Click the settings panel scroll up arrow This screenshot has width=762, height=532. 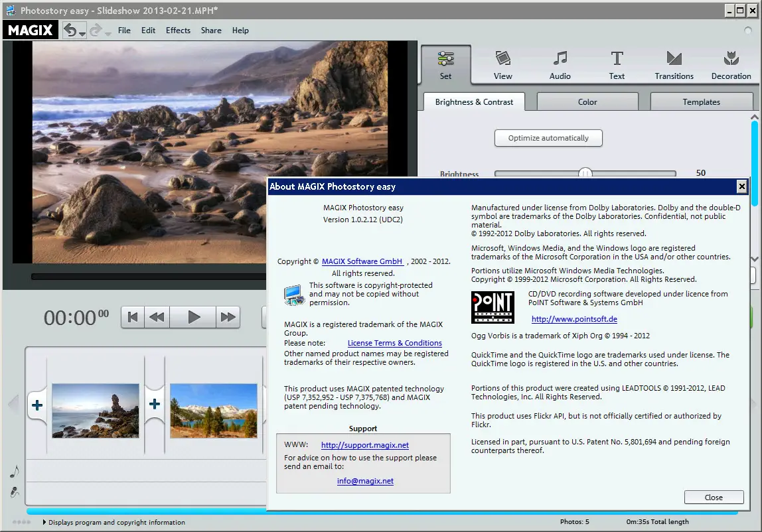point(754,117)
